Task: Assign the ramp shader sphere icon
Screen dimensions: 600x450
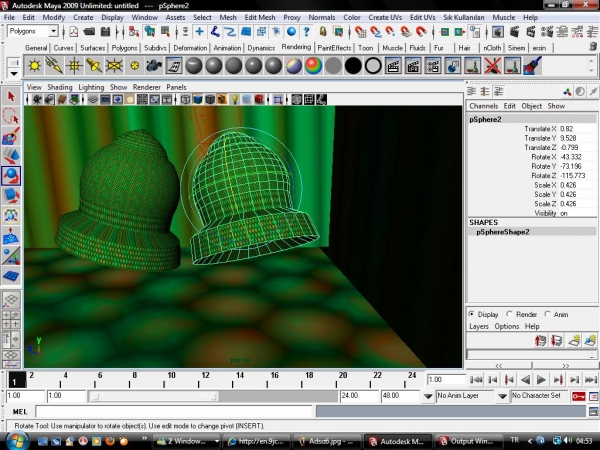Action: (313, 65)
